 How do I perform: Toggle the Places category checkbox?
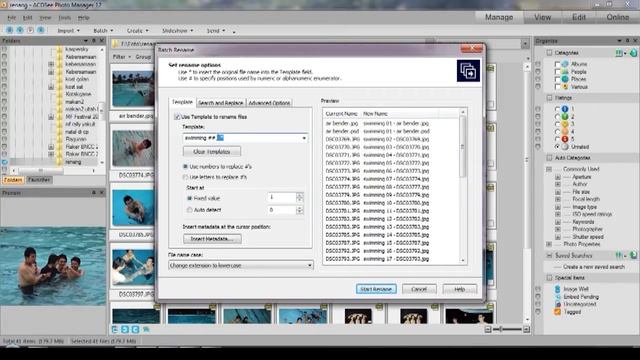(558, 79)
